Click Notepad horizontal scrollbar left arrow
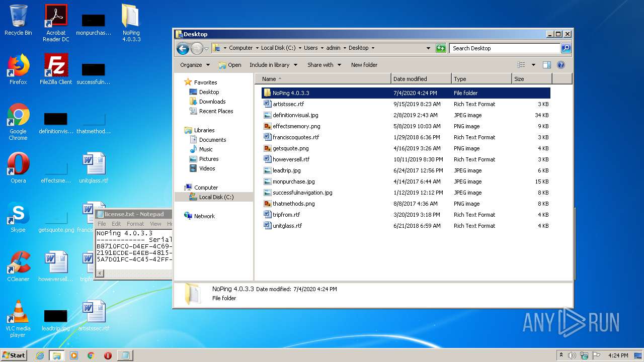 tap(100, 273)
